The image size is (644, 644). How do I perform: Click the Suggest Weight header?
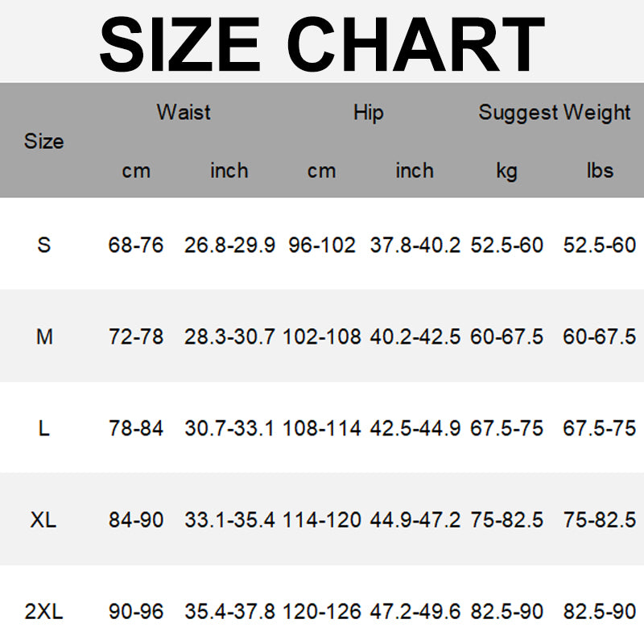[x=554, y=112]
